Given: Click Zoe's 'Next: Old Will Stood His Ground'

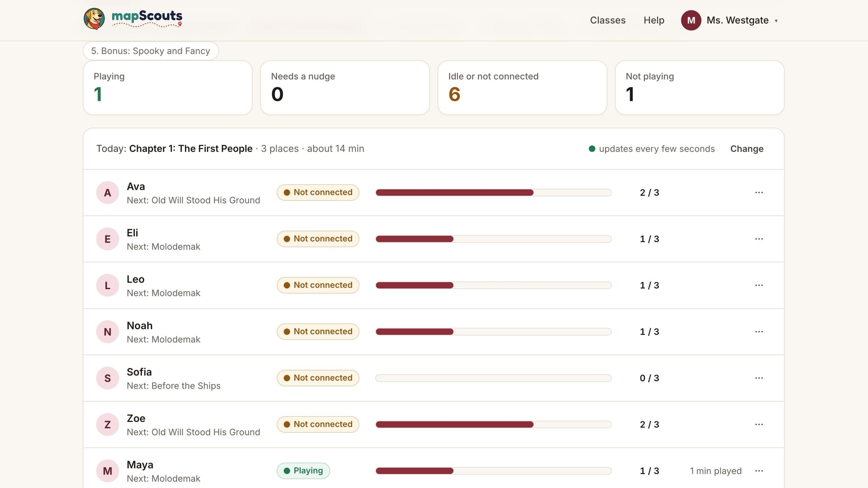Looking at the screenshot, I should [193, 432].
